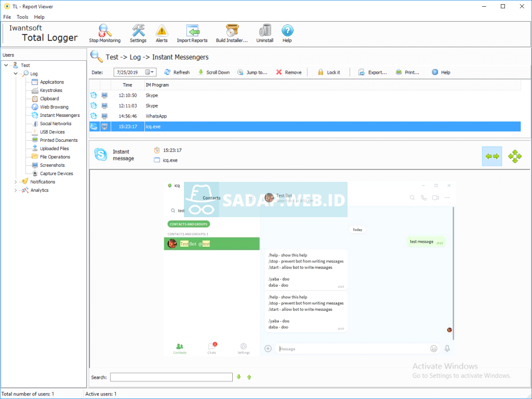Open the Tools menu
Image resolution: width=532 pixels, height=399 pixels.
tap(22, 17)
